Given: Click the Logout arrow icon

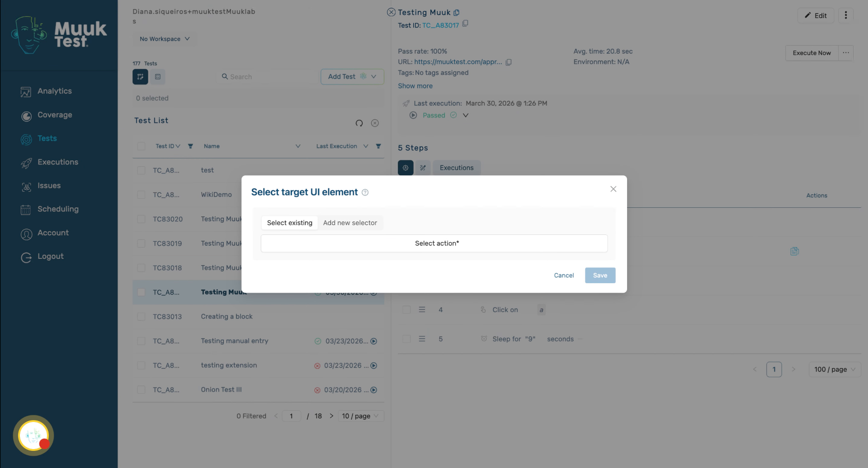Looking at the screenshot, I should pyautogui.click(x=26, y=257).
